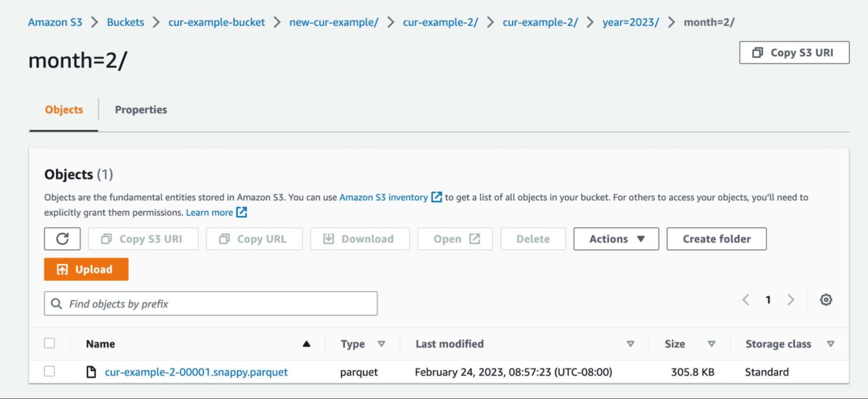868x399 pixels.
Task: Click the parquet file icon next to object name
Action: coord(91,372)
